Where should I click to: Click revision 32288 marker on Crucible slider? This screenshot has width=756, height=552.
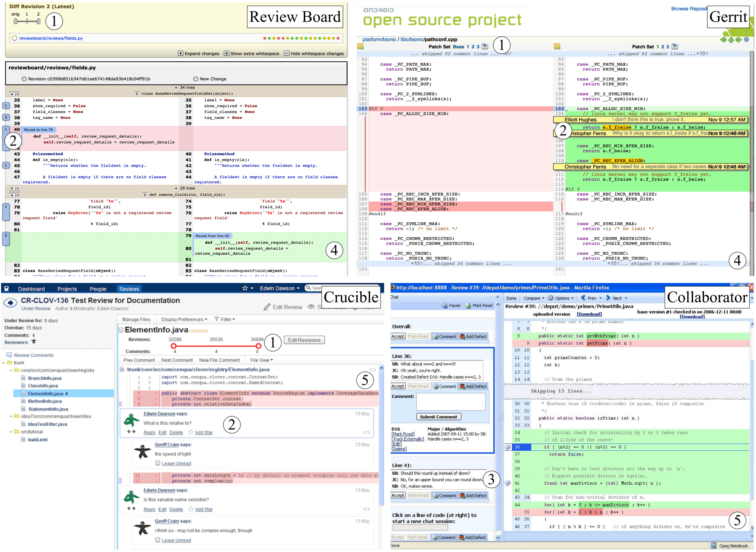coord(174,346)
